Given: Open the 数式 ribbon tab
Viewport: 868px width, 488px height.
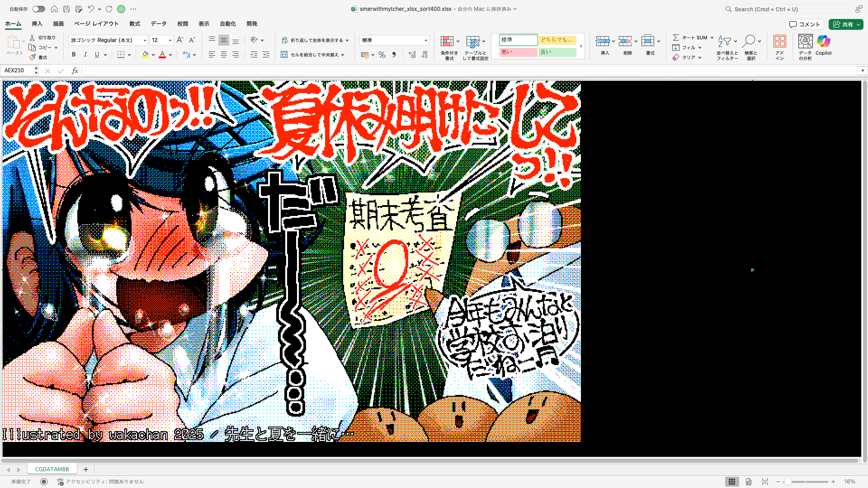Looking at the screenshot, I should 135,24.
